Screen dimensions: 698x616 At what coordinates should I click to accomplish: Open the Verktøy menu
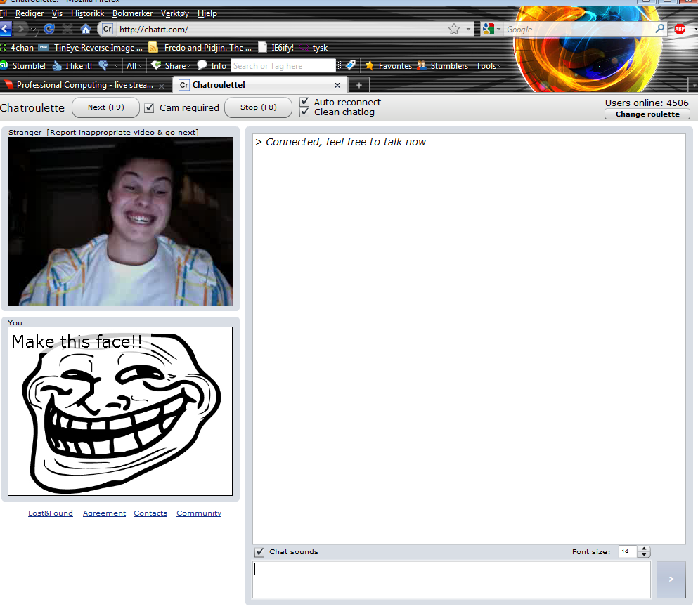point(175,13)
